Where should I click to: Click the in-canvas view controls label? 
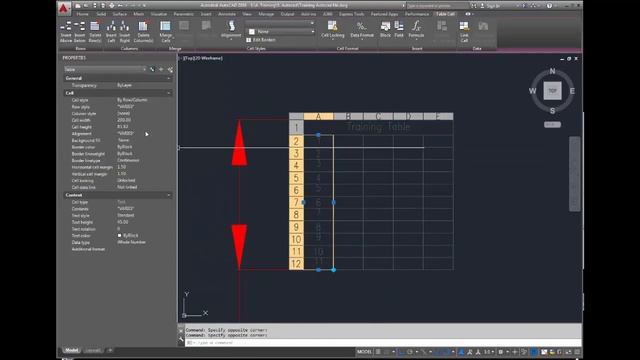point(201,58)
